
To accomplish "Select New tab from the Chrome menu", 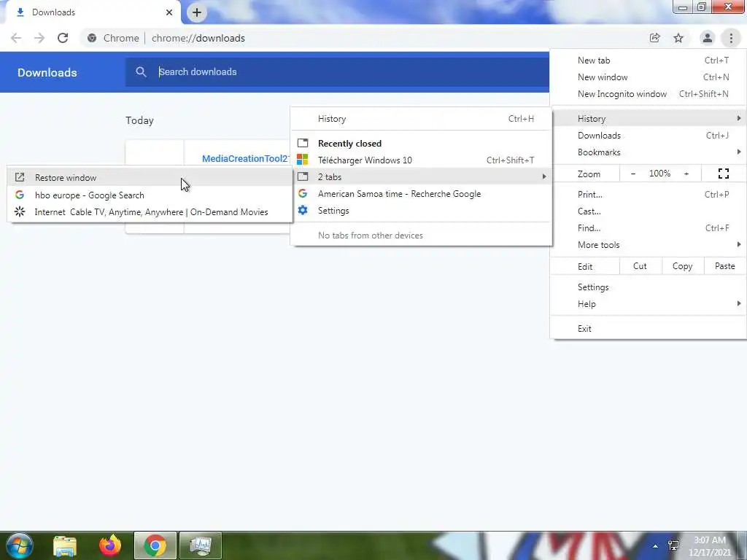I will pyautogui.click(x=648, y=61).
